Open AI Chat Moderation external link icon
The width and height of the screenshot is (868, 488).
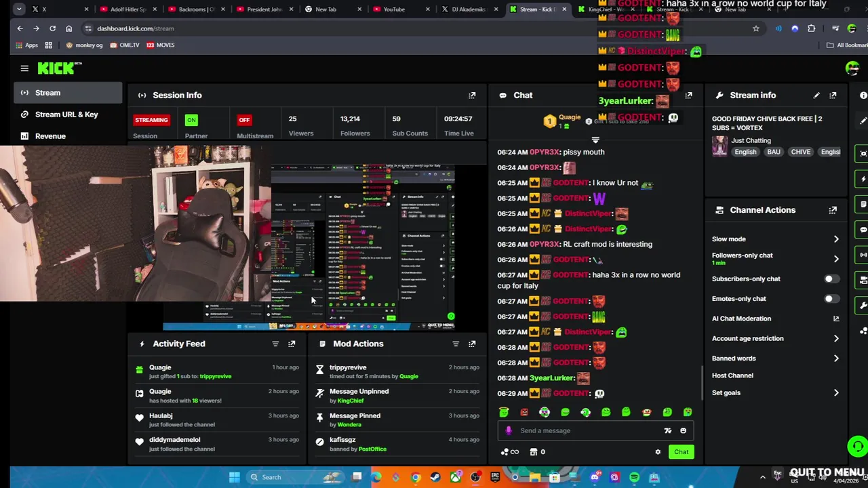pyautogui.click(x=836, y=319)
